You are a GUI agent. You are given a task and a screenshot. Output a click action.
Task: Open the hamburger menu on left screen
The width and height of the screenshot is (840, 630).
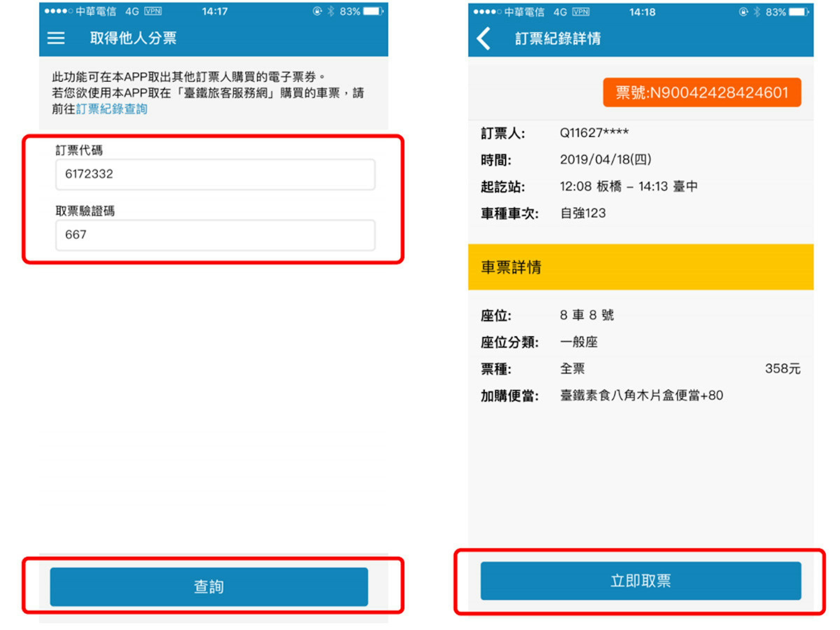pos(56,38)
